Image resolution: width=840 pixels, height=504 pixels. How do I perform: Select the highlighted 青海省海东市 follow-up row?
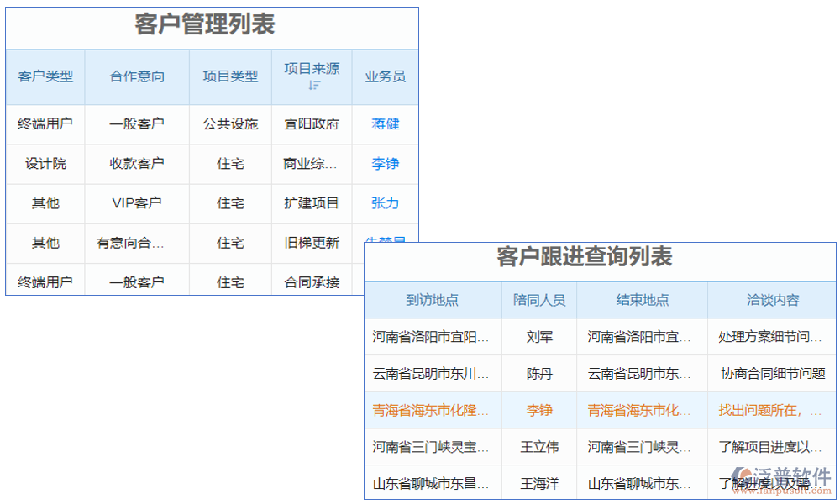pyautogui.click(x=599, y=411)
